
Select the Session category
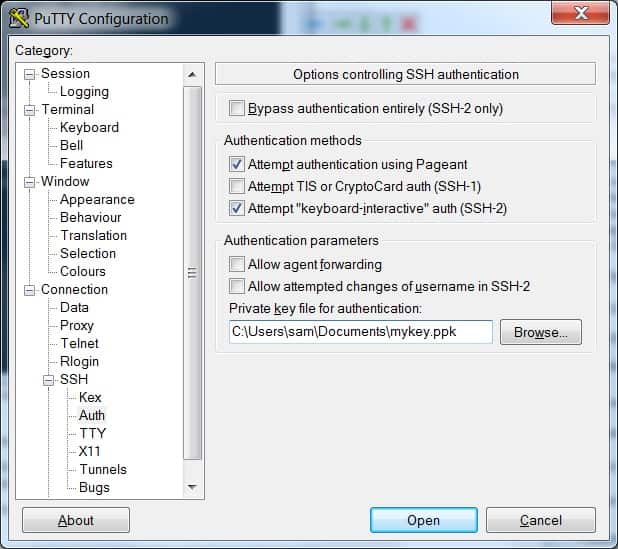(x=65, y=73)
